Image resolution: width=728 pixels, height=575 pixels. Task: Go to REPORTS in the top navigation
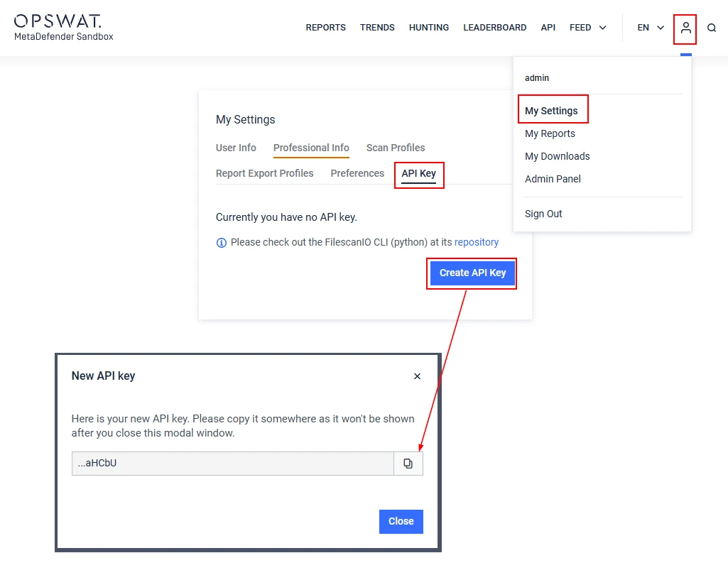pos(325,28)
